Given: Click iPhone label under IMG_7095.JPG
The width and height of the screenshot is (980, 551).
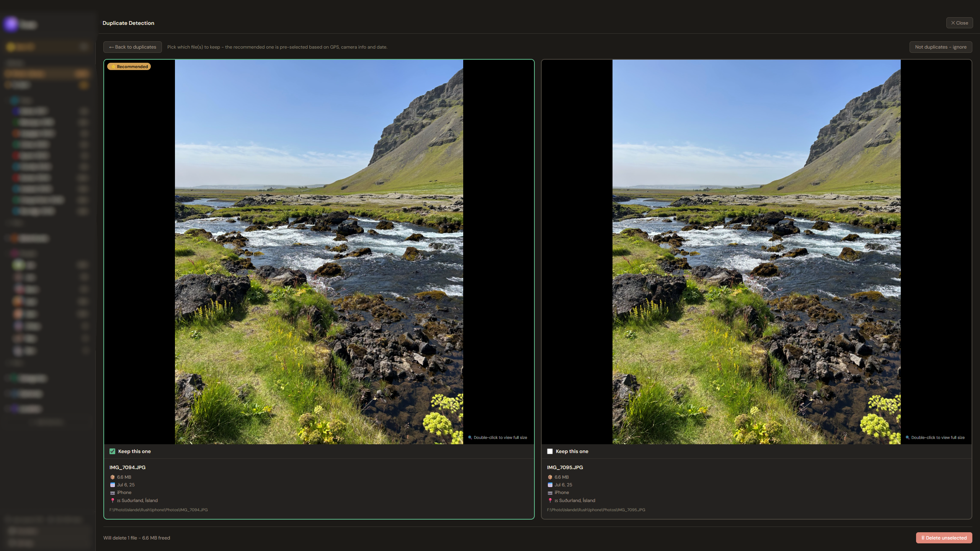Looking at the screenshot, I should tap(562, 493).
